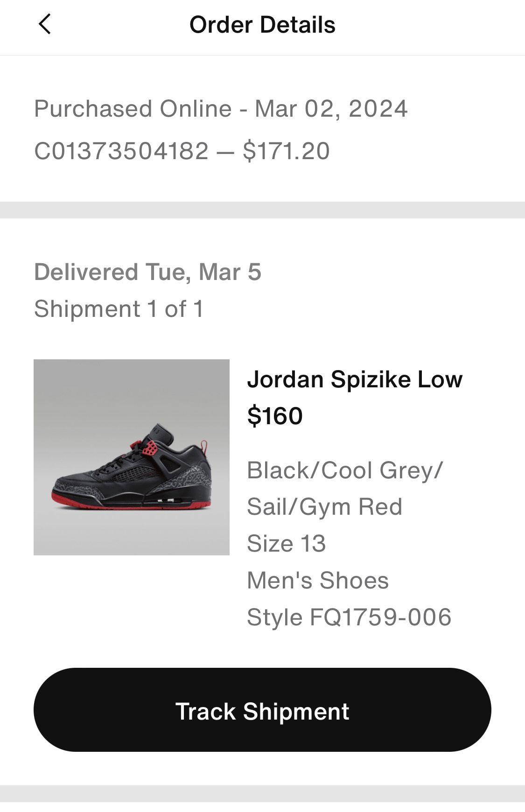Tap the Track Shipment button

[262, 709]
